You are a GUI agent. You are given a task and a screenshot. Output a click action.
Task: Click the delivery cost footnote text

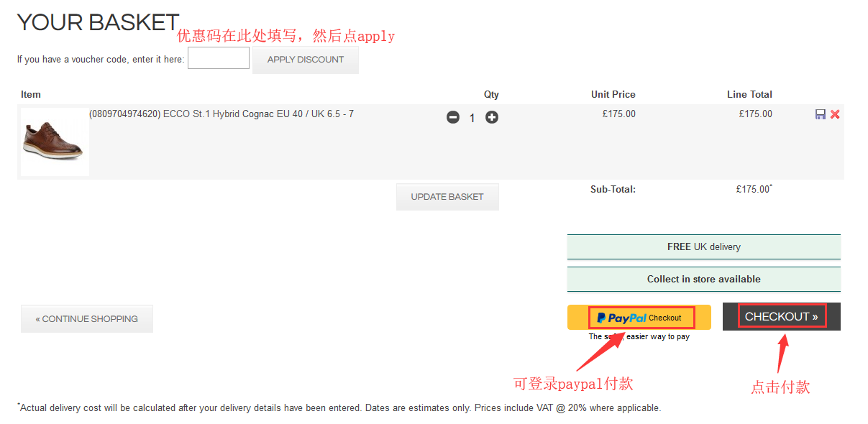point(339,407)
